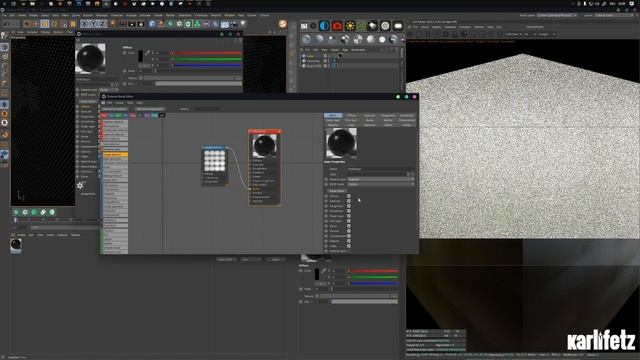Toggle the Y axis lock
The height and width of the screenshot is (360, 640).
coord(93,24)
